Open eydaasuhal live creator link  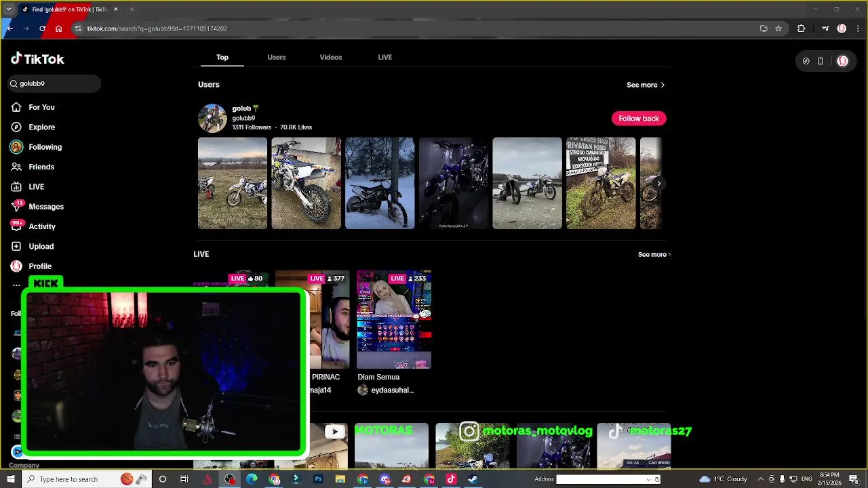[392, 390]
